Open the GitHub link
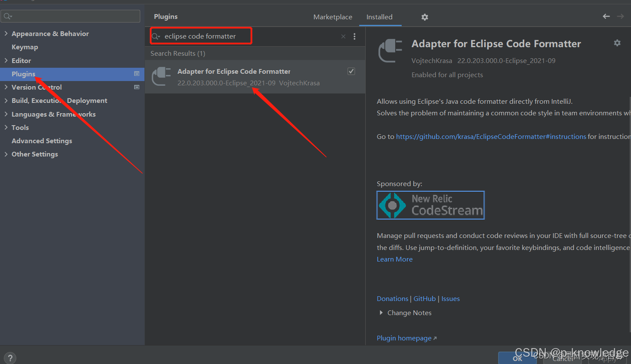Viewport: 631px width, 364px height. coord(424,298)
